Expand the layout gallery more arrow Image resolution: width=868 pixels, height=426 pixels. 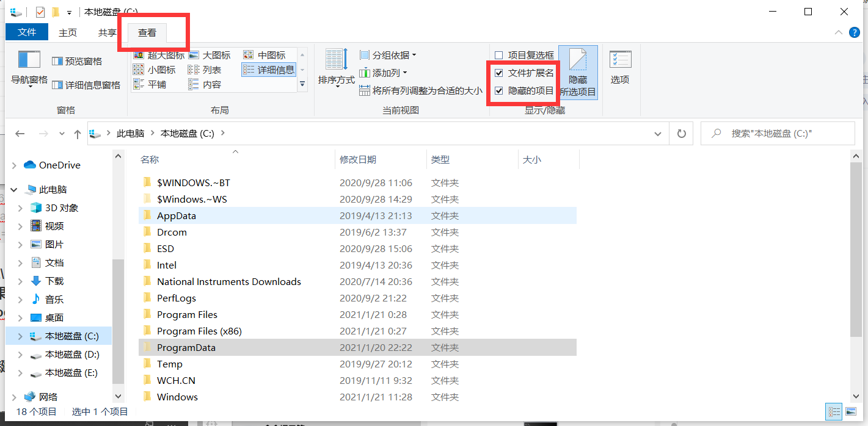tap(302, 85)
